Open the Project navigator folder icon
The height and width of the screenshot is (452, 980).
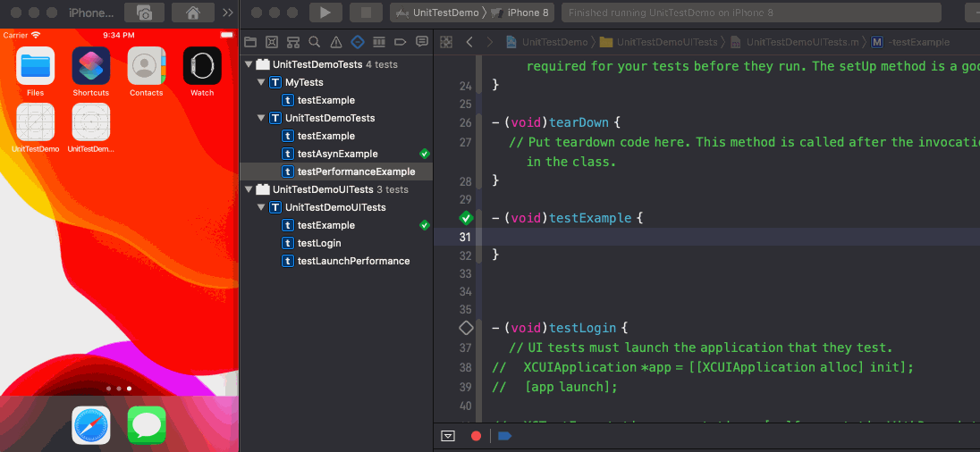coord(250,42)
